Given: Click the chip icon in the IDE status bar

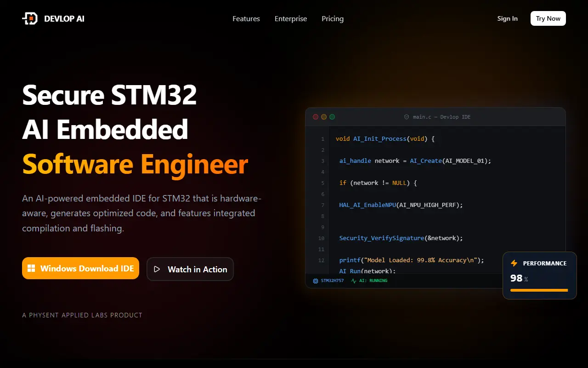Looking at the screenshot, I should click(x=315, y=281).
